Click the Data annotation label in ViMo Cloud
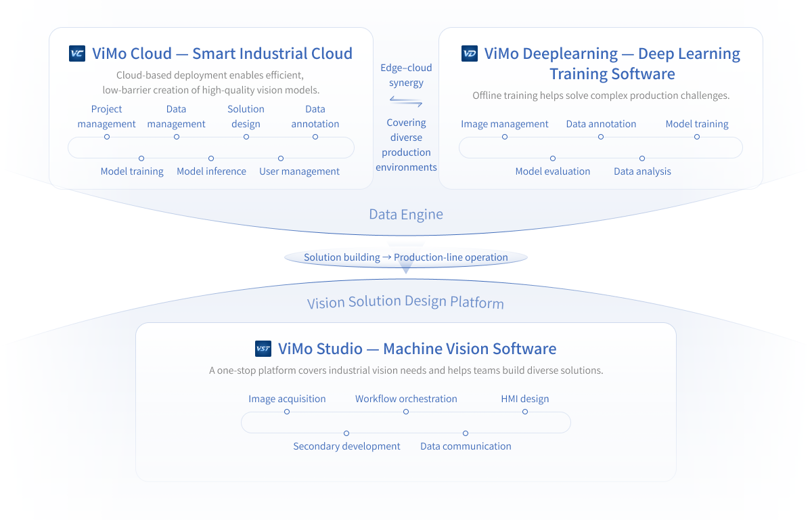The image size is (812, 520). [x=315, y=116]
